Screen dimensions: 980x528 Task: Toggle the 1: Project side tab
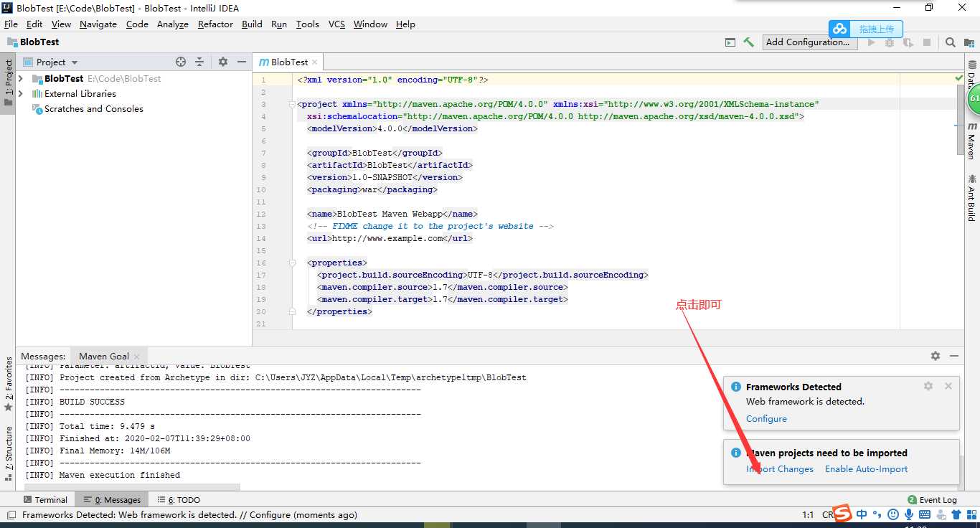click(9, 82)
